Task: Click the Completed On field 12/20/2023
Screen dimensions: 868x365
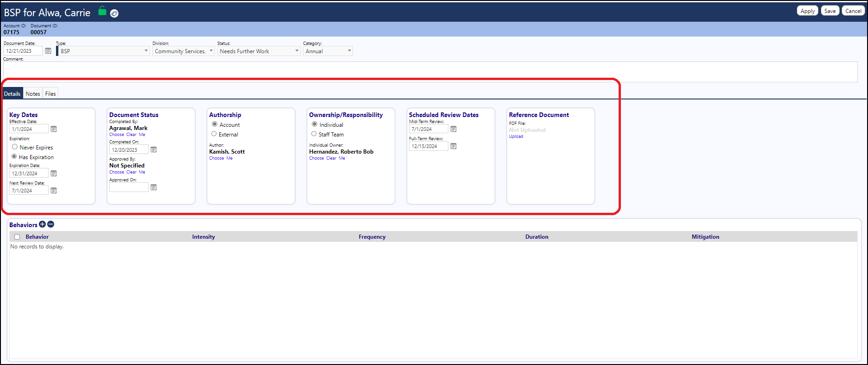Action: pyautogui.click(x=129, y=149)
